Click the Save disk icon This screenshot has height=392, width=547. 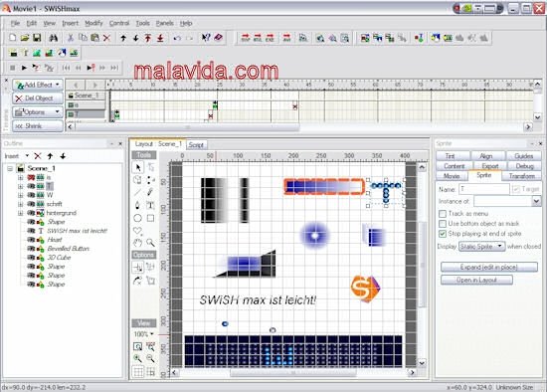click(x=37, y=38)
